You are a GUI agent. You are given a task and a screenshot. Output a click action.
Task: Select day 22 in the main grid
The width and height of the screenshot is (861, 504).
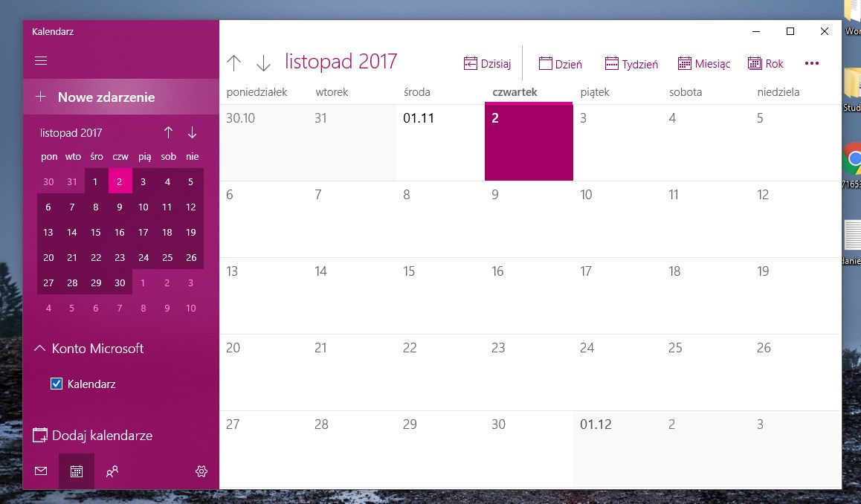click(440, 372)
